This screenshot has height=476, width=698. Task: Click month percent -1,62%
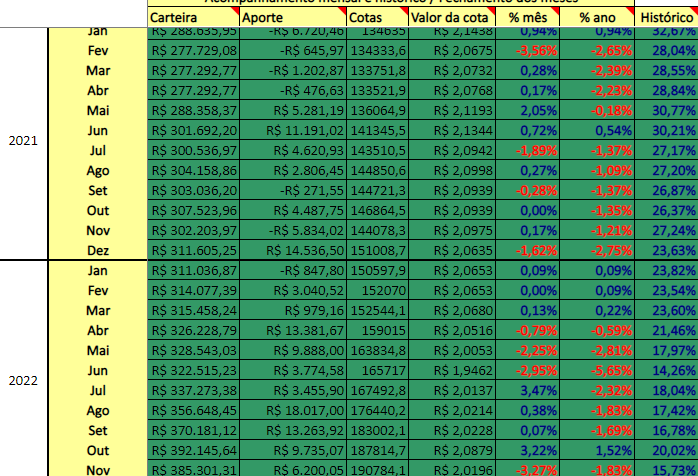pyautogui.click(x=528, y=251)
